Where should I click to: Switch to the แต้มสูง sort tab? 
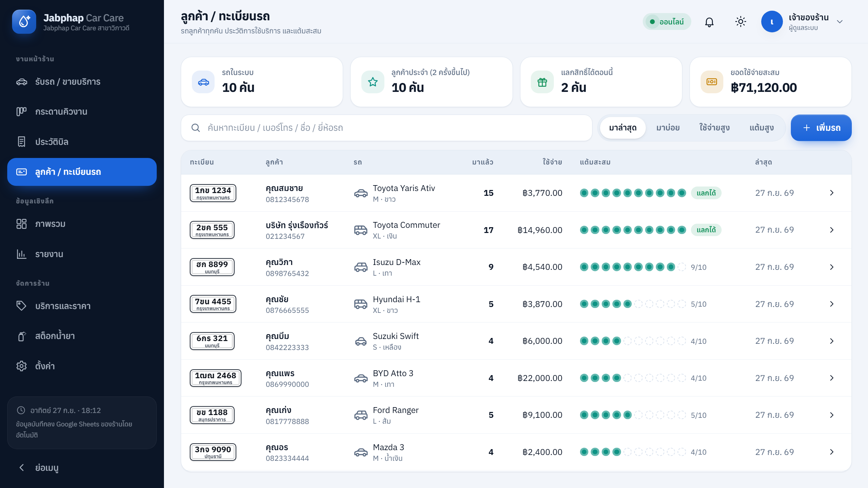point(762,128)
